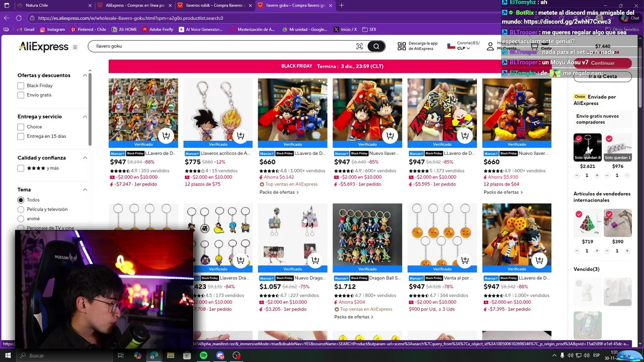This screenshot has height=362, width=644.
Task: Expand Packs de ofertas under $660 item
Action: (x=279, y=193)
